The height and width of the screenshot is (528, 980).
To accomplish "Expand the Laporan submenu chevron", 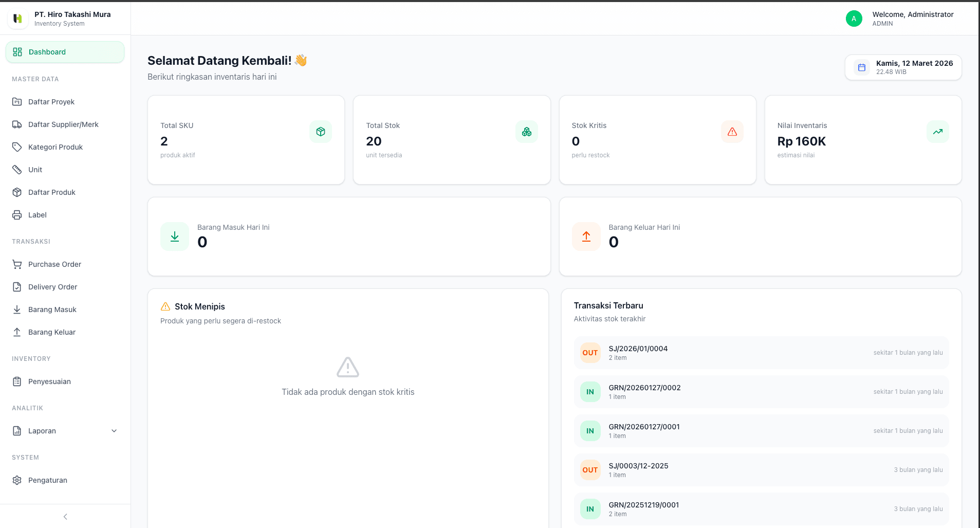I will [114, 431].
